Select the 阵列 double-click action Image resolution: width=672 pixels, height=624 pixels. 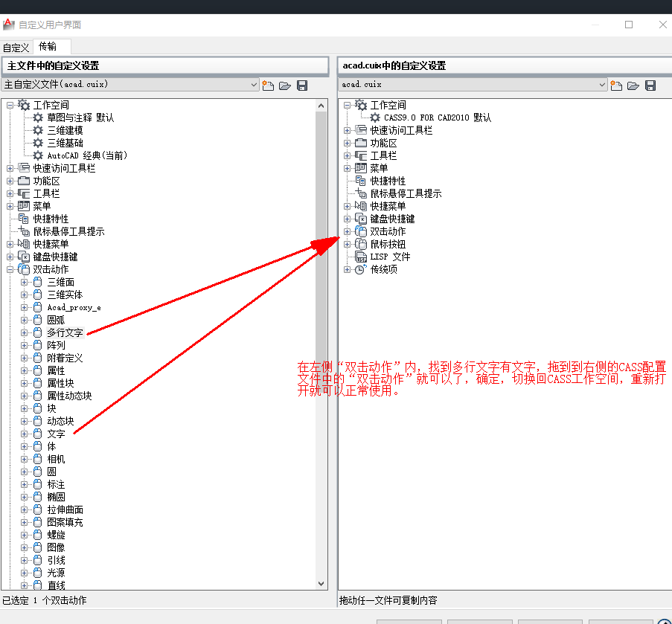[56, 345]
